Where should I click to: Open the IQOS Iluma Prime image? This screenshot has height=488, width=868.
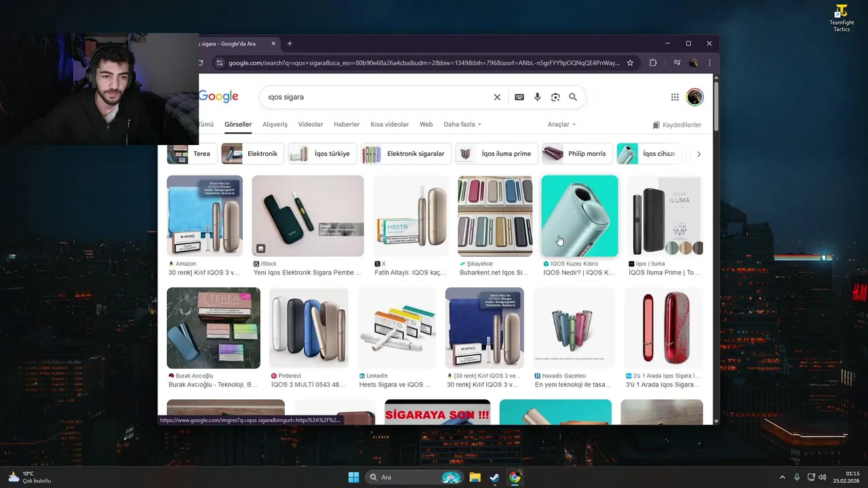[x=665, y=216]
